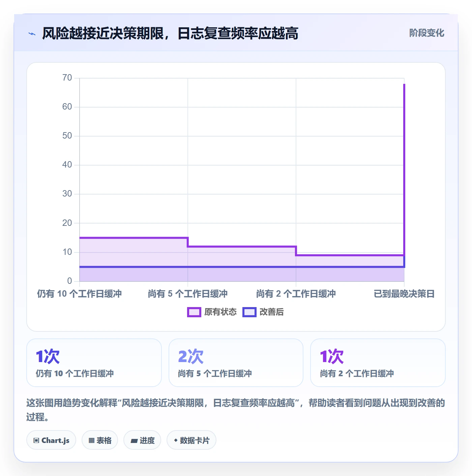Click x-axis label 尚有 2 个工作日缓冲
The height and width of the screenshot is (476, 472).
click(x=296, y=294)
